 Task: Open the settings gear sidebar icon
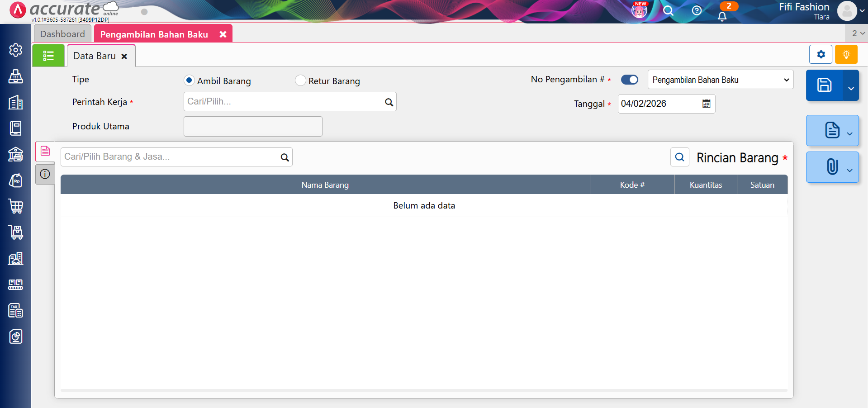tap(16, 50)
